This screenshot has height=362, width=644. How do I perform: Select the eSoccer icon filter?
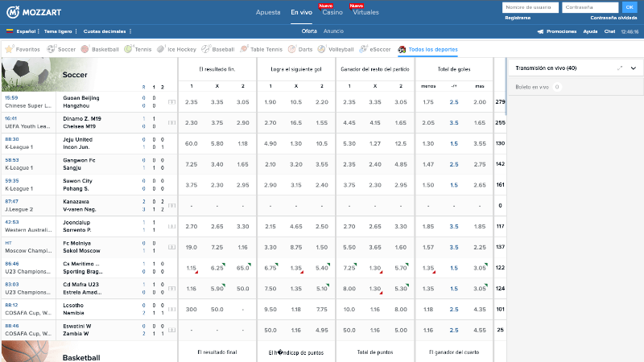363,49
